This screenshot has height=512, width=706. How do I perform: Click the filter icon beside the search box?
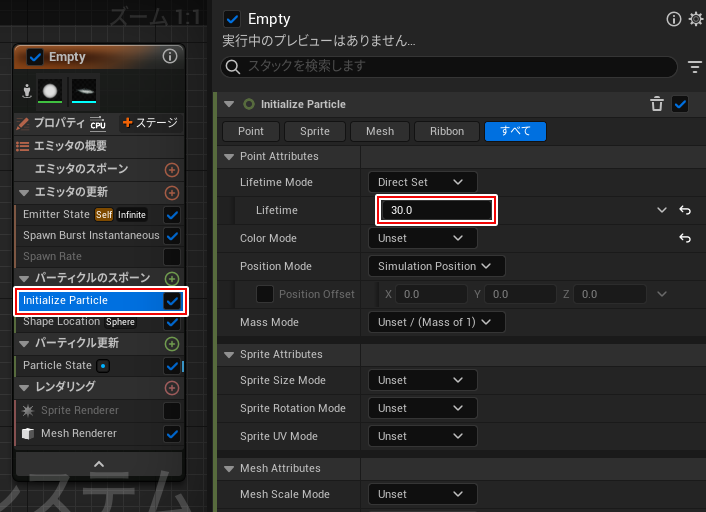pos(695,67)
